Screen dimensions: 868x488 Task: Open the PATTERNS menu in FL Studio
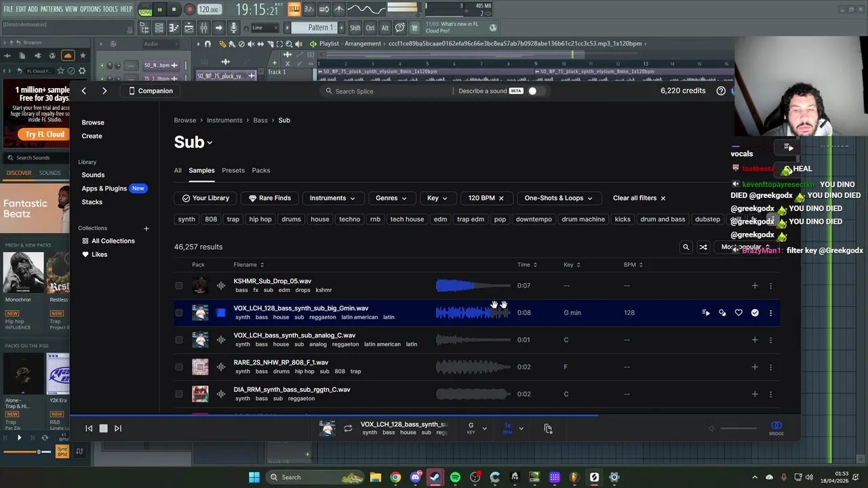pyautogui.click(x=52, y=9)
